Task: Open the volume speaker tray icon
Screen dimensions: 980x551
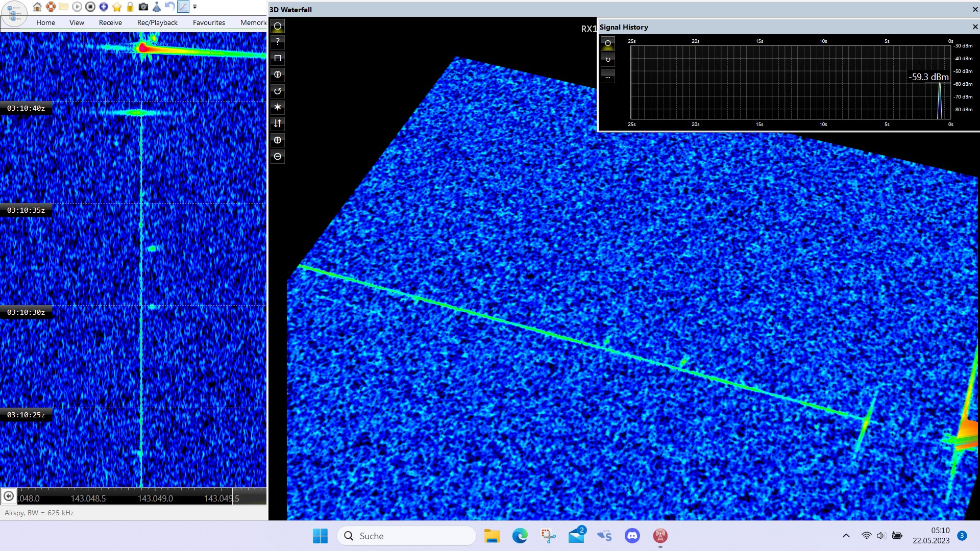Action: tap(881, 536)
